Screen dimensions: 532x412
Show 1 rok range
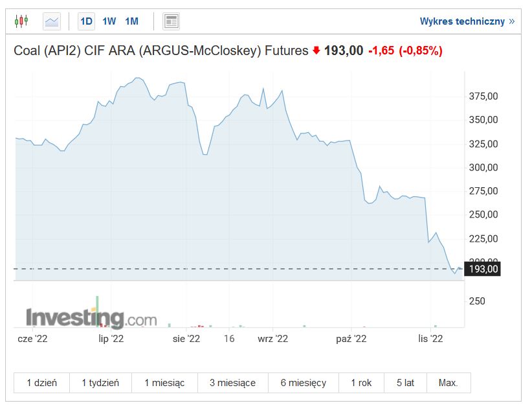point(361,383)
